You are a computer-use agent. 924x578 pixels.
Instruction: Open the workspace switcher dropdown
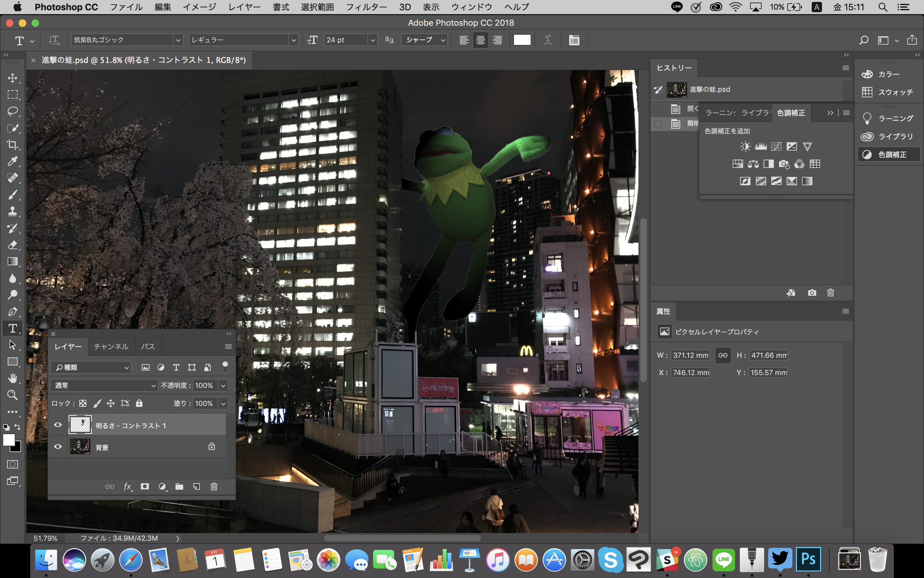(888, 40)
